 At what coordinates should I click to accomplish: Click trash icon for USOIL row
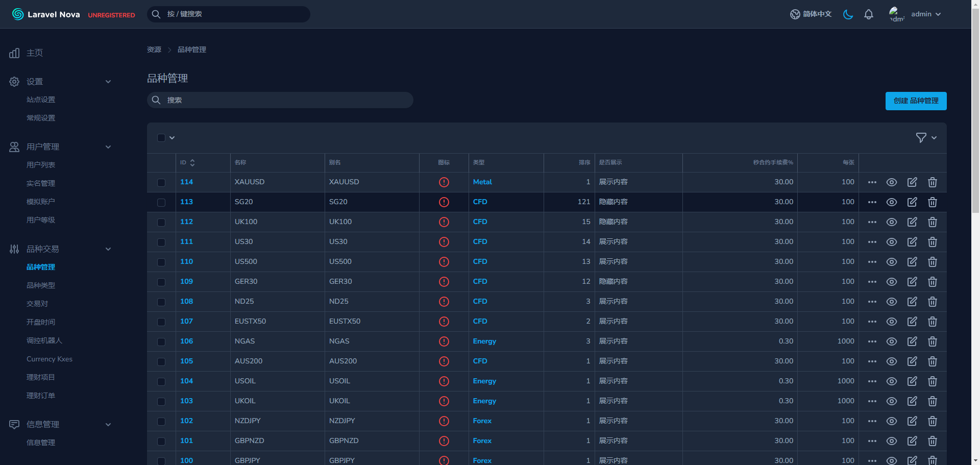pos(932,381)
